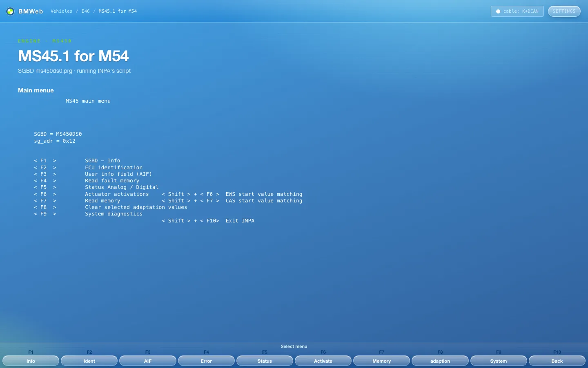Open the SETTINGS button
Viewport: 588px width, 368px height.
(x=564, y=11)
